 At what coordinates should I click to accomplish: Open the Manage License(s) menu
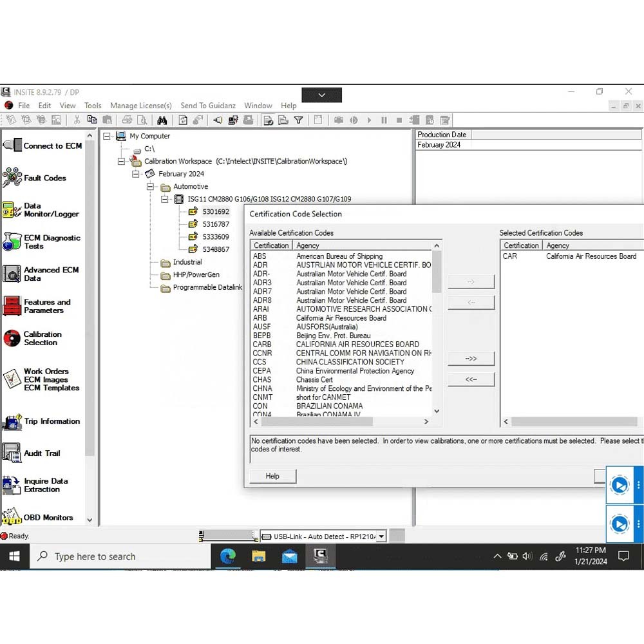[141, 106]
